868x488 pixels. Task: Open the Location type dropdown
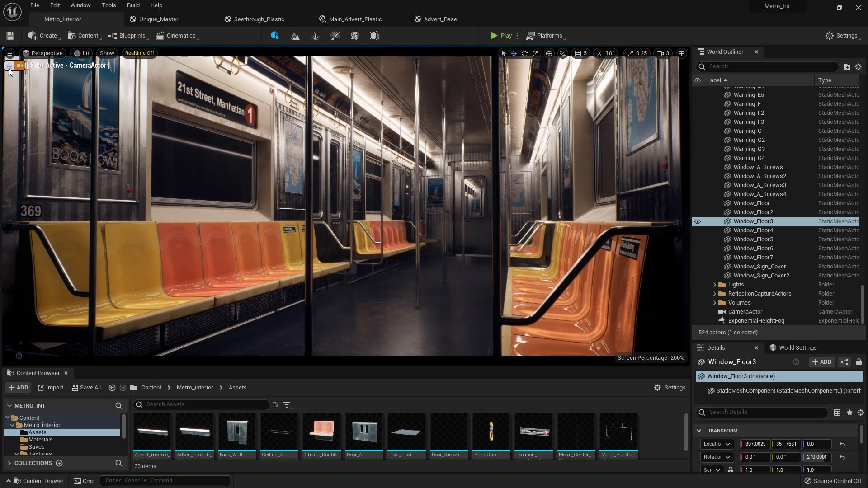[x=717, y=444]
